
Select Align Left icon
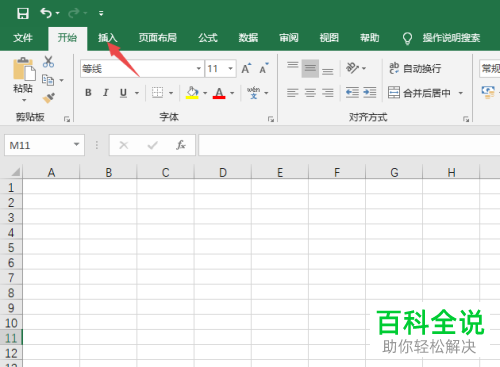point(293,93)
